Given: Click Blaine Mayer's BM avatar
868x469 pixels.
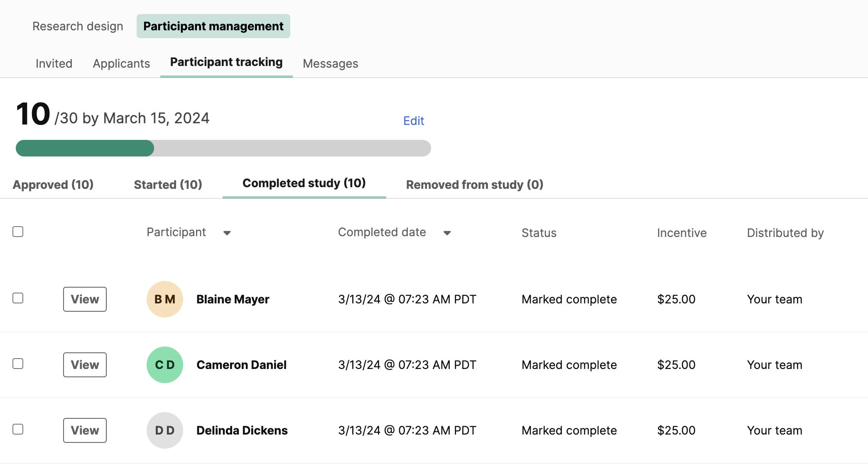Looking at the screenshot, I should pyautogui.click(x=165, y=299).
